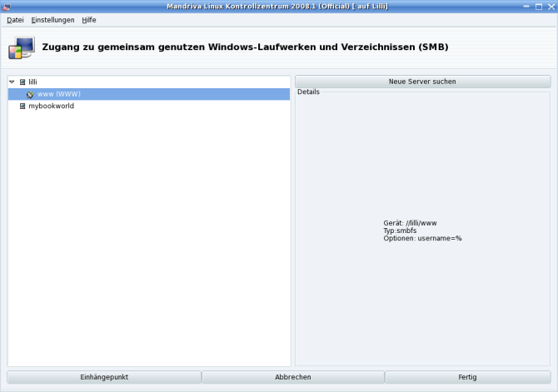This screenshot has height=392, width=558.
Task: Click the Gerät //lilli/www details text
Action: point(410,223)
